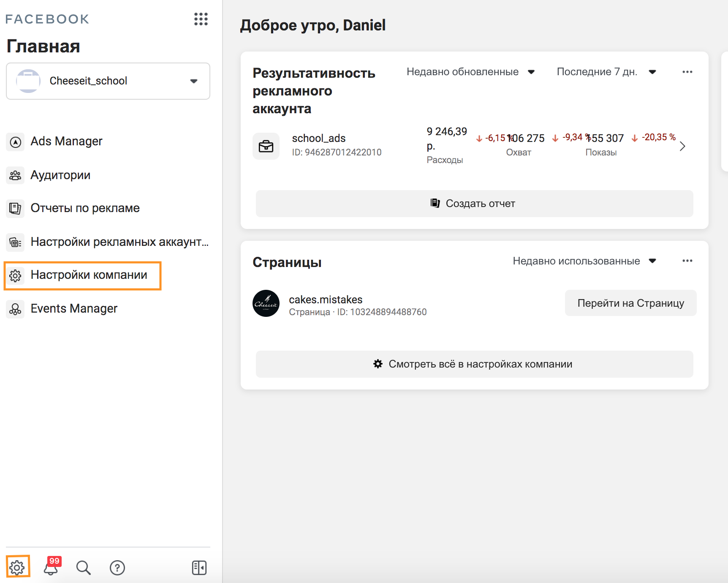Open the Недавно обновленные sort dropdown

(x=471, y=72)
